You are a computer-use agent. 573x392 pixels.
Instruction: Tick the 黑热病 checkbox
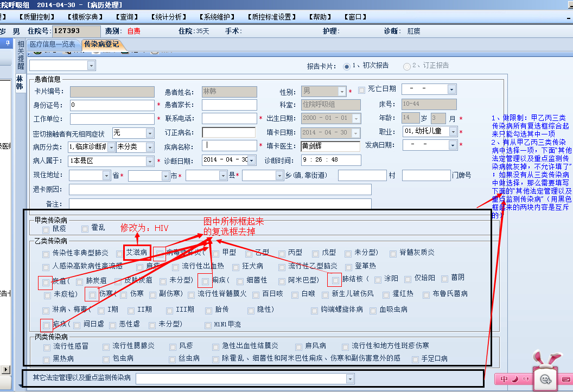click(x=47, y=360)
